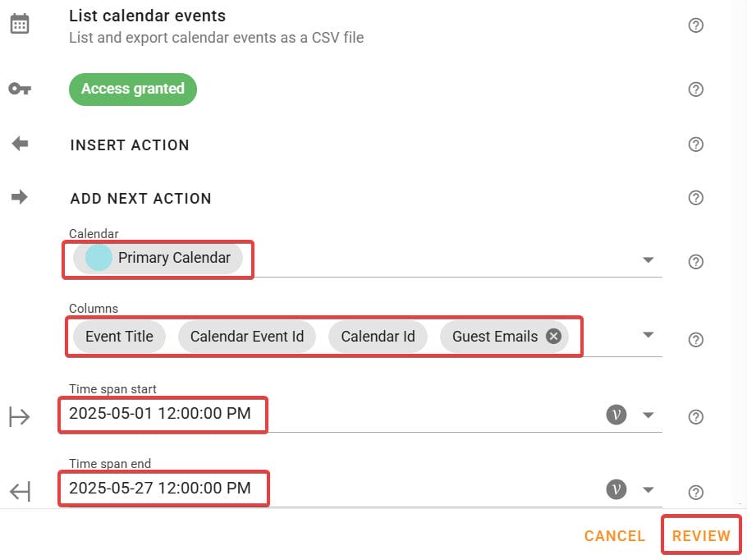Click the mapping arrow icon beside Time span start
Viewport: 747px width, 560px height.
pyautogui.click(x=20, y=415)
